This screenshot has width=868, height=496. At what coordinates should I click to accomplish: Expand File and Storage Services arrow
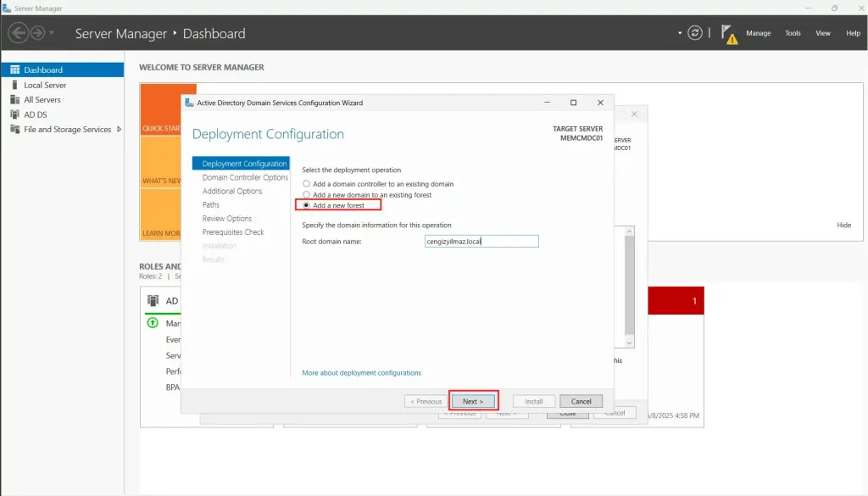pos(119,129)
